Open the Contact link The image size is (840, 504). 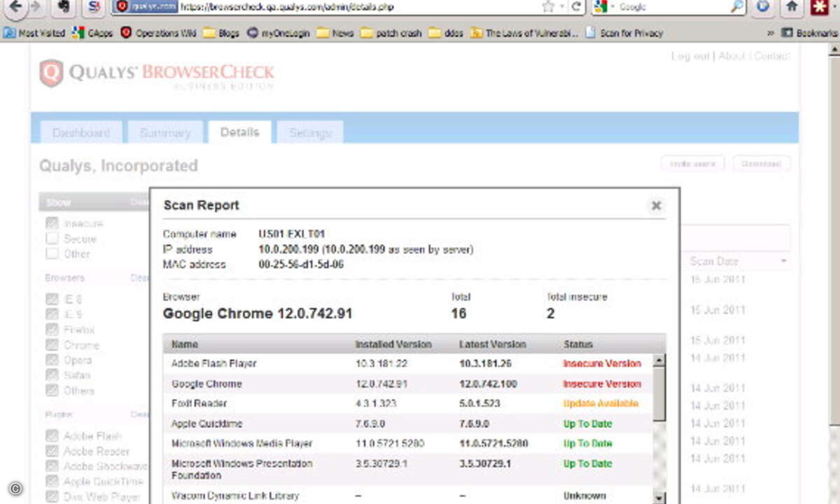point(772,56)
